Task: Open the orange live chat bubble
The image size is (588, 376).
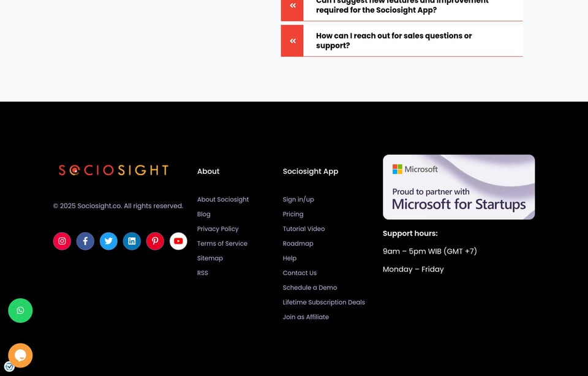Action: [20, 355]
